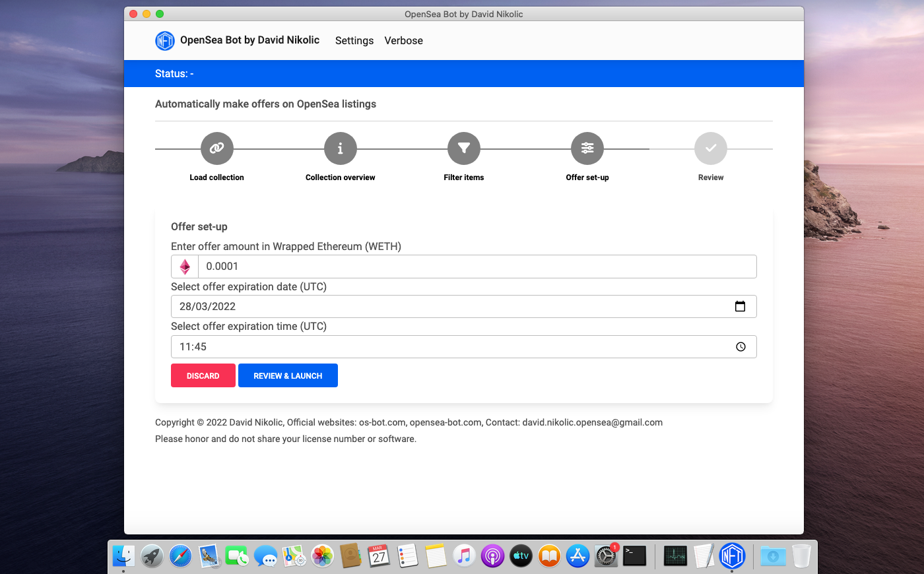924x574 pixels.
Task: Click the OpenSea Bot NFT logo in header
Action: (x=164, y=41)
